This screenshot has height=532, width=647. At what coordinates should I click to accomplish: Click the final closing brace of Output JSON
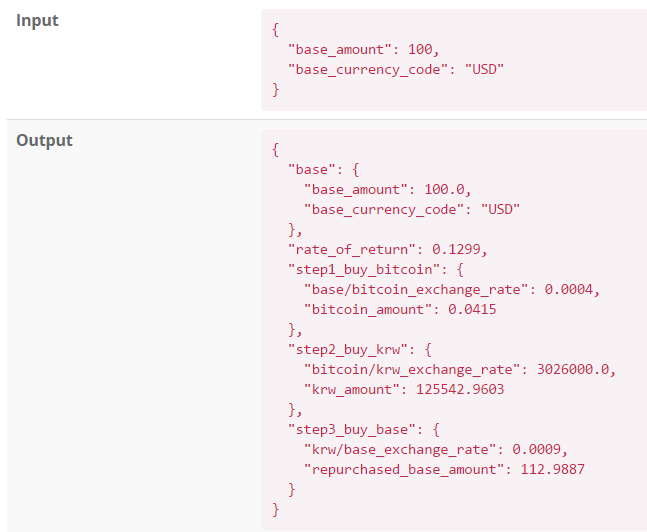(x=276, y=509)
